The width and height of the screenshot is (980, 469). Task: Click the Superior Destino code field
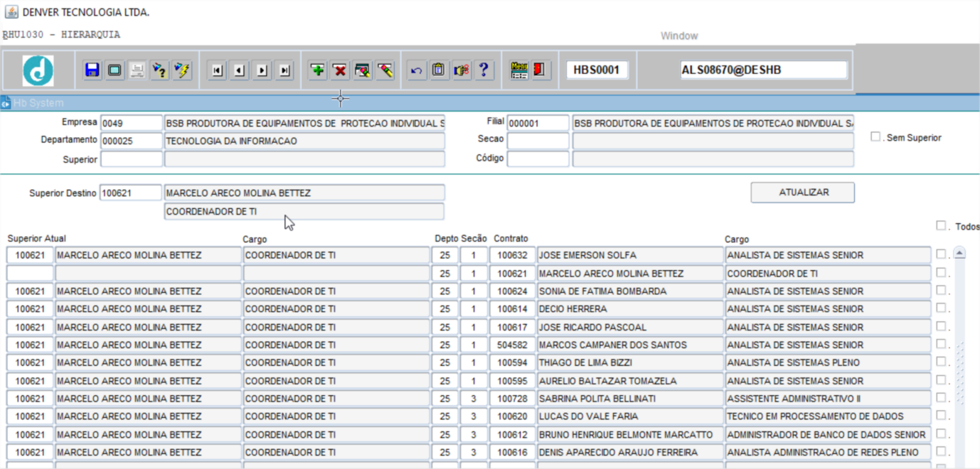(131, 193)
